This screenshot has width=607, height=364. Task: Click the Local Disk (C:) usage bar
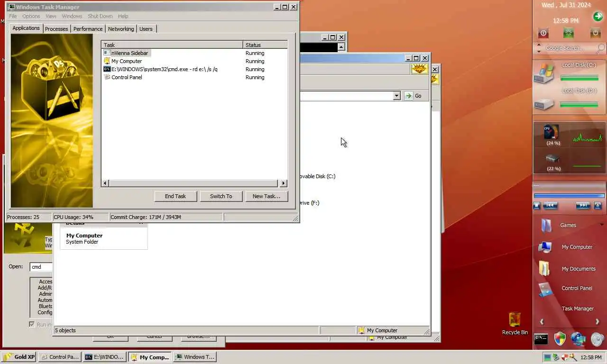[579, 78]
